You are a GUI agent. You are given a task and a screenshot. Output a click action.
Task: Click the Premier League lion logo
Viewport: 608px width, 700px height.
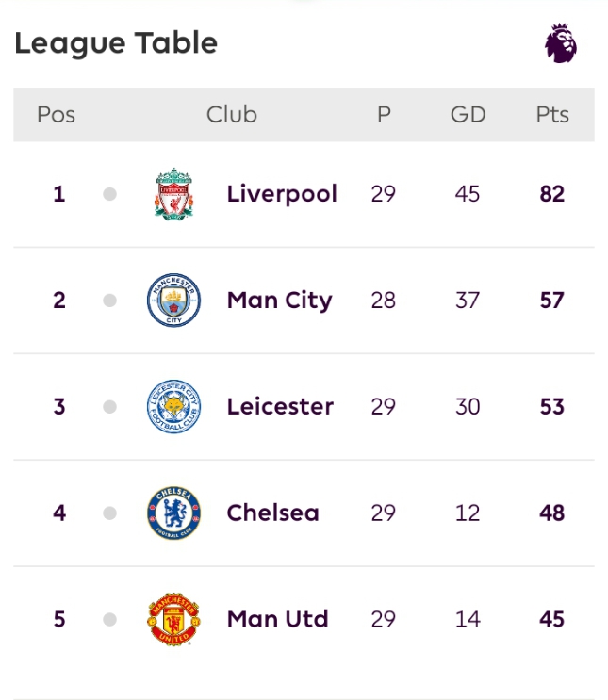pyautogui.click(x=561, y=44)
